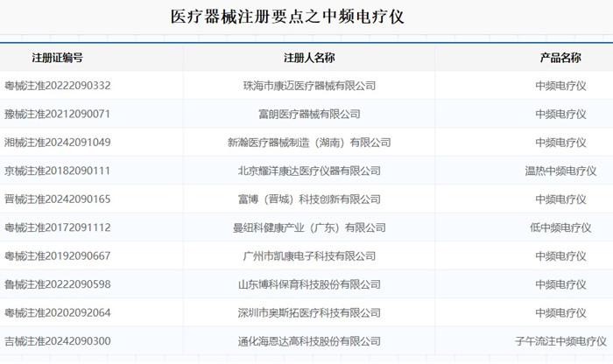Select registration number 豫械注准20212090071
This screenshot has width=613, height=364.
click(x=57, y=114)
